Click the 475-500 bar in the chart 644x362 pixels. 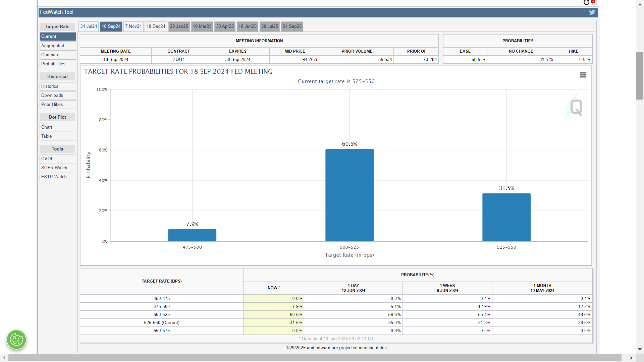[x=192, y=235]
